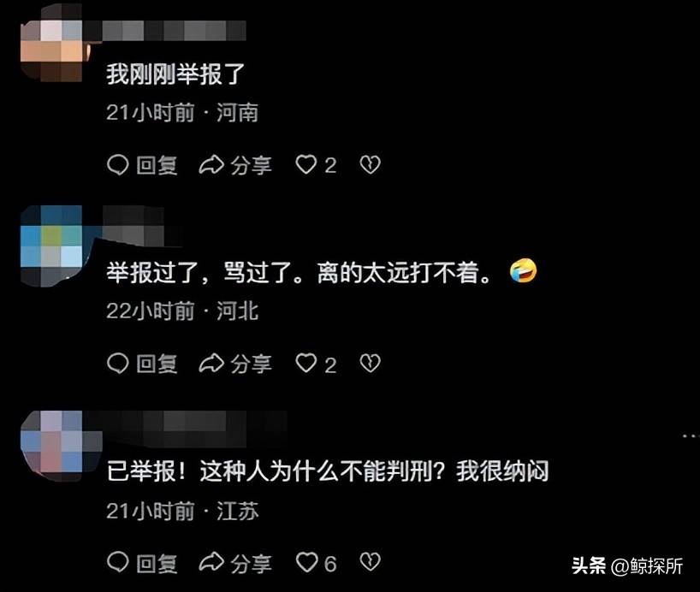
Task: Click the share arrow icon under the Jiangsu comment
Action: coord(211,562)
